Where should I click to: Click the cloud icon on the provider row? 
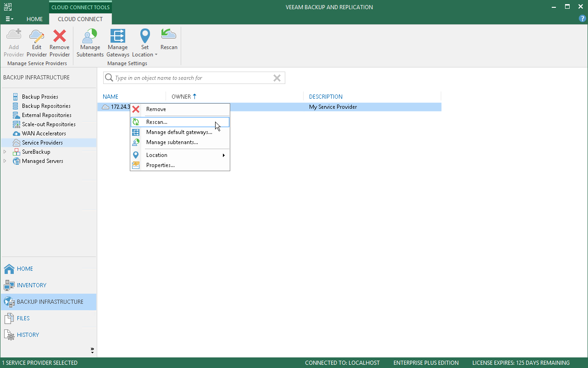pos(105,107)
